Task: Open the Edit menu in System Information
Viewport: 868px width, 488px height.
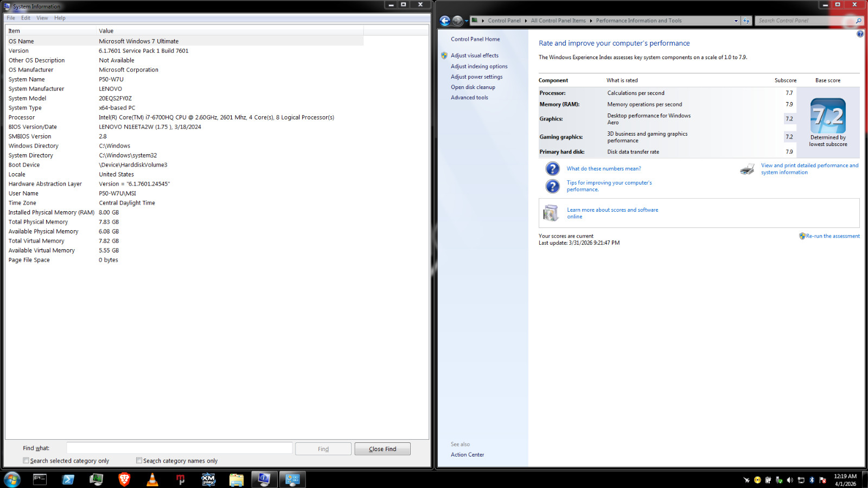Action: coord(25,18)
